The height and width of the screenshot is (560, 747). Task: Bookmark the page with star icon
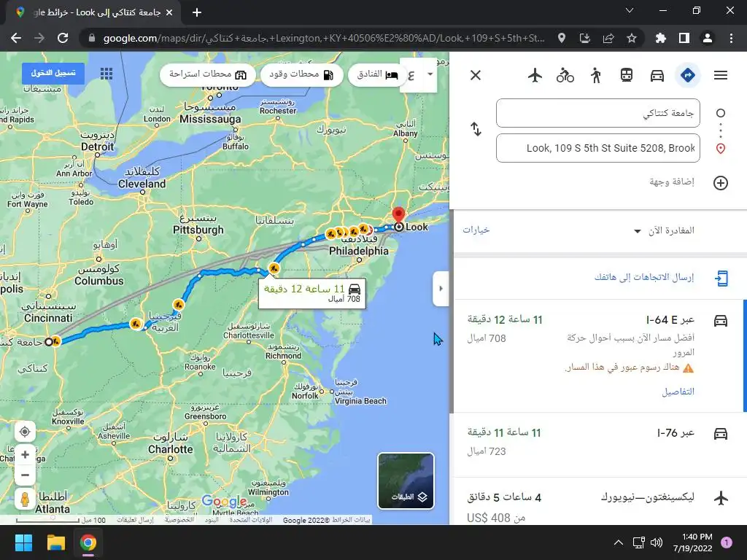point(632,38)
